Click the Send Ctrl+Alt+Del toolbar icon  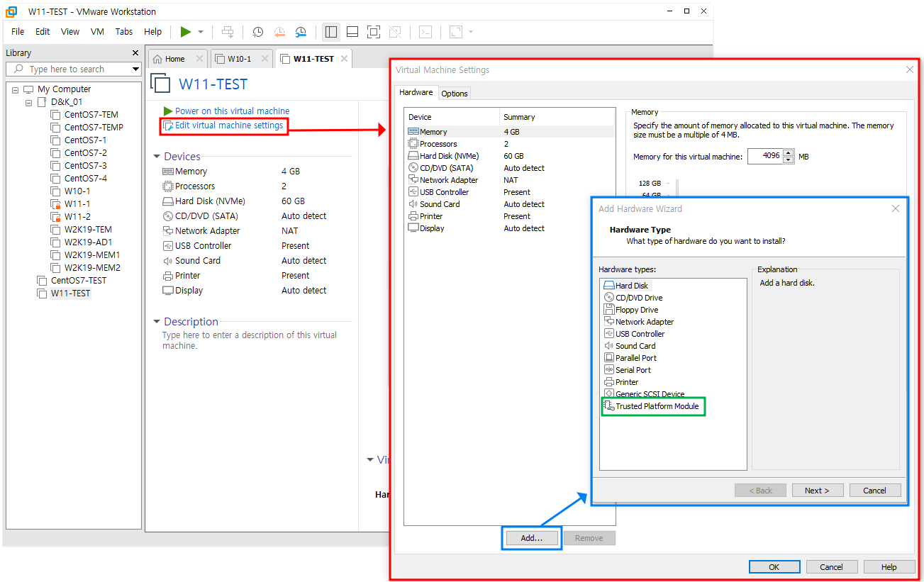pos(228,32)
